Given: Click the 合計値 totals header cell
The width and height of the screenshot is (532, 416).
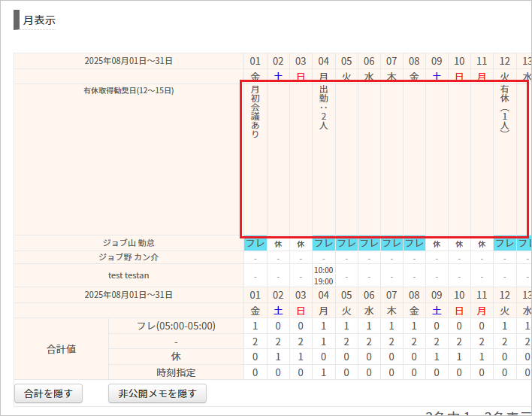Looking at the screenshot, I should coord(62,349).
